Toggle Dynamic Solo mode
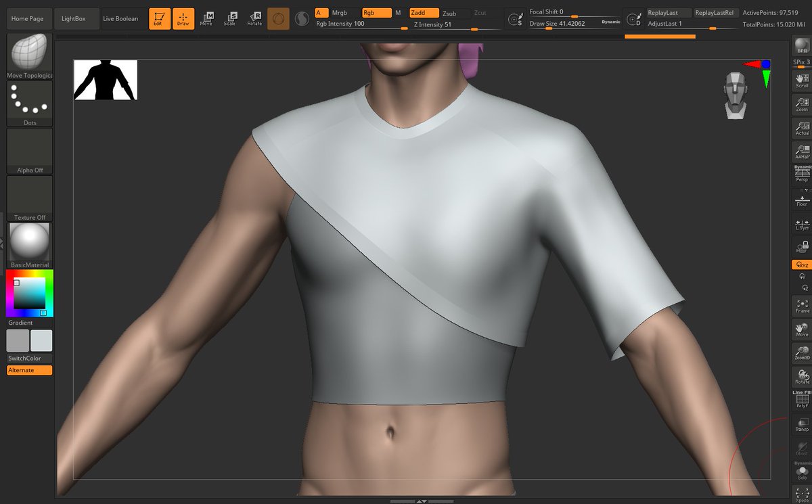Screen dimensions: 812x504 coord(802,471)
